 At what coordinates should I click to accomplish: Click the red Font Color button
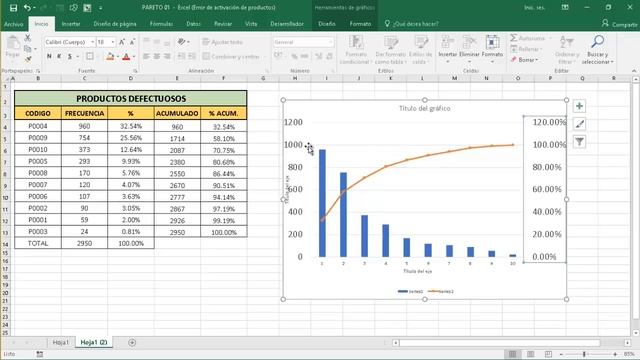(x=126, y=56)
